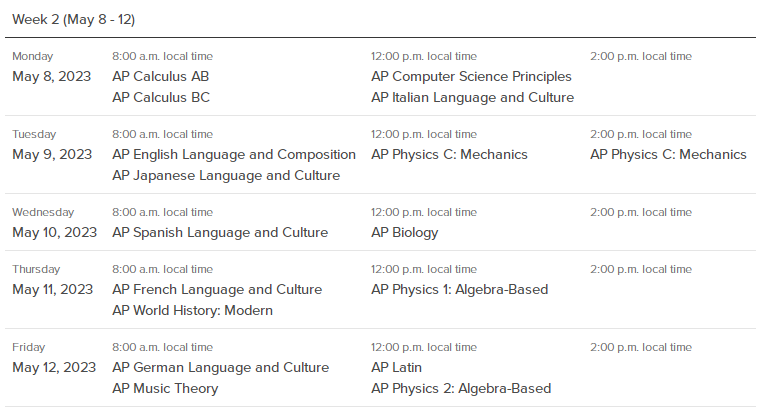
Task: Click AP Physics C: Mechanics at 12:00 p.m.
Action: (x=449, y=154)
